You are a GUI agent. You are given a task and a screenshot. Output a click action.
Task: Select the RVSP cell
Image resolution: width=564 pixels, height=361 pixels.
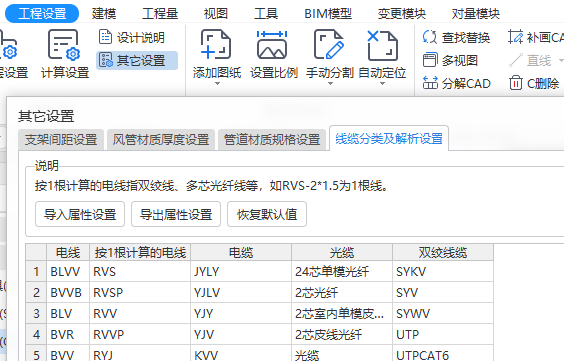tap(140, 292)
